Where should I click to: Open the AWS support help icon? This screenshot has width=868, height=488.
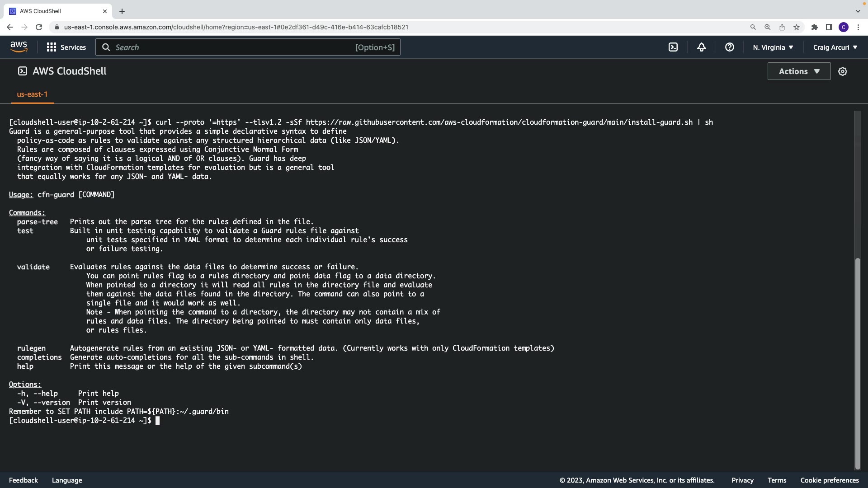pos(729,47)
